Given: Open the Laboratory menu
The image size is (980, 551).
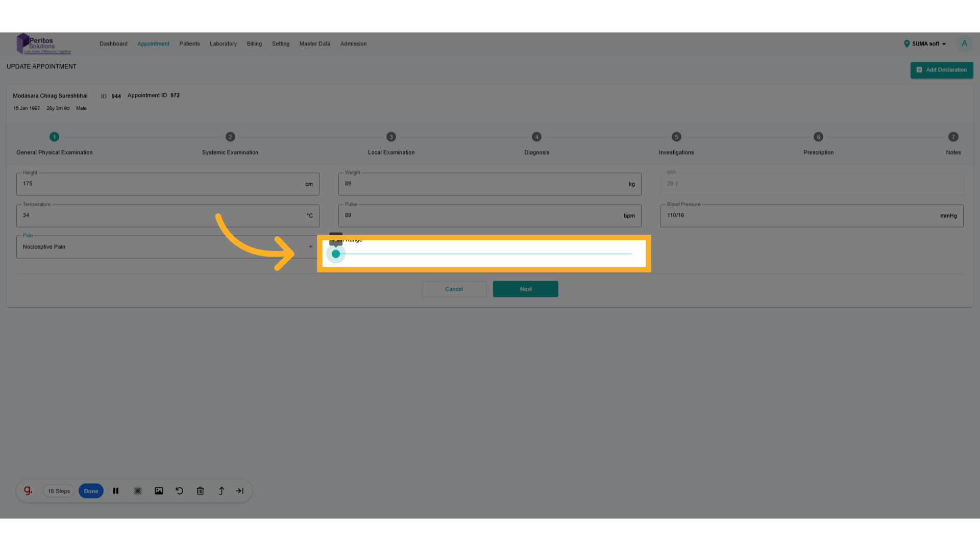Looking at the screenshot, I should coord(223,44).
